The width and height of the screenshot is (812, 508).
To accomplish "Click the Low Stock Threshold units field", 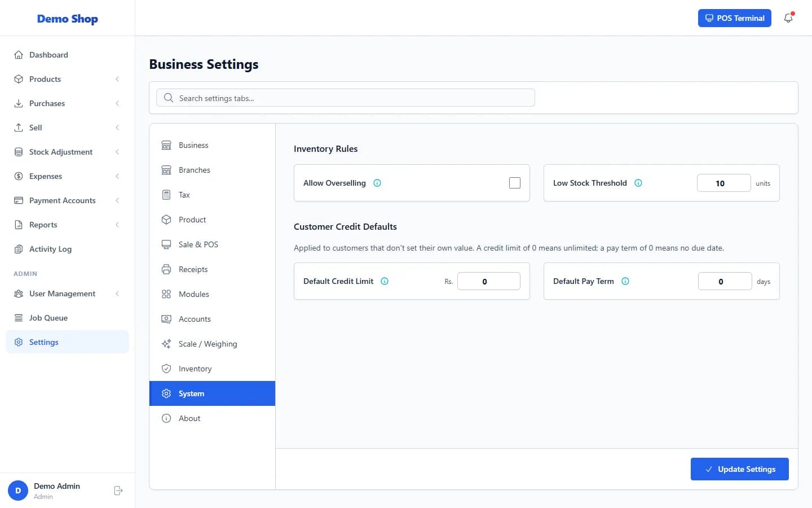I will [x=724, y=183].
